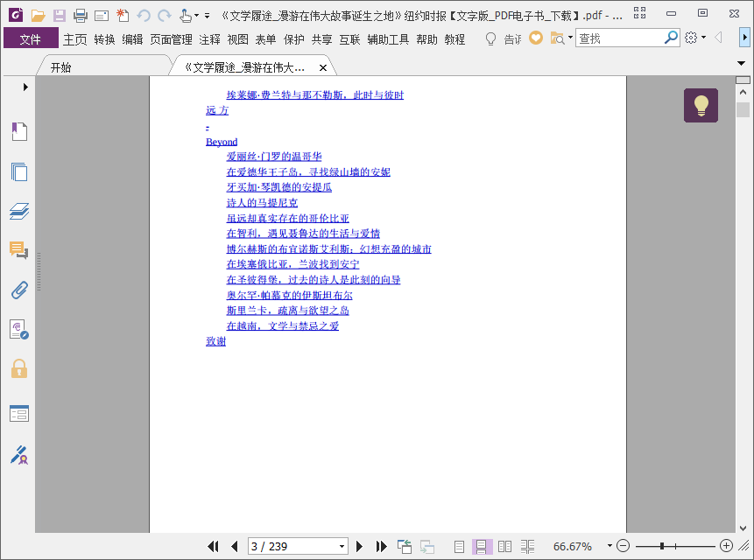
Task: Go to the last page
Action: (x=381, y=546)
